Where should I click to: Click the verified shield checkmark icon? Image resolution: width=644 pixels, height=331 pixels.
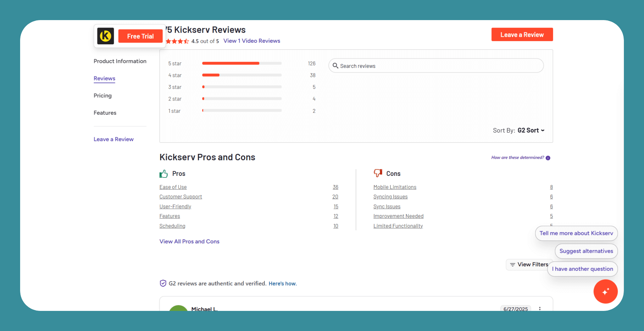[163, 283]
